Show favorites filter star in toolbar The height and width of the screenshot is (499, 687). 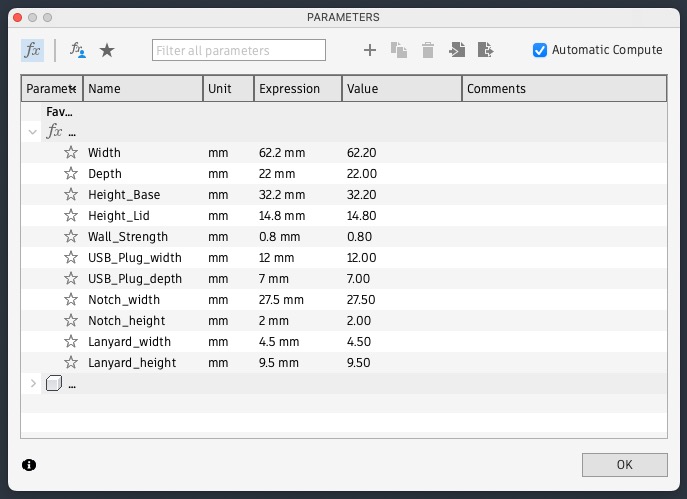tap(106, 50)
